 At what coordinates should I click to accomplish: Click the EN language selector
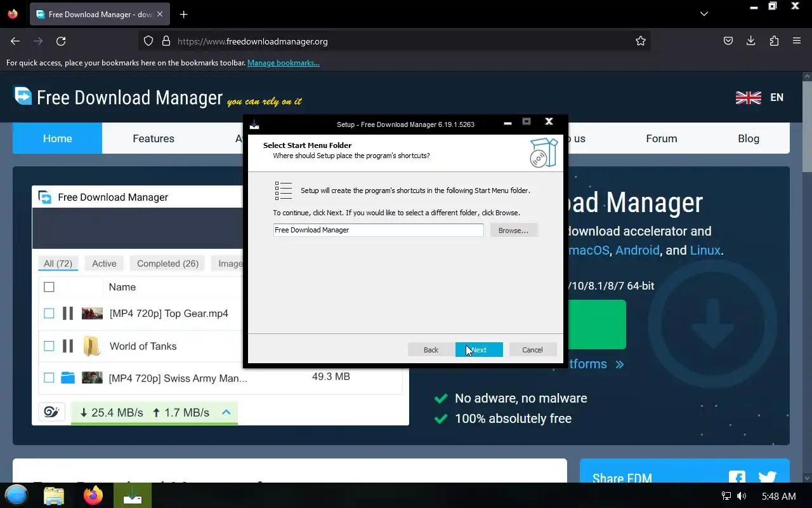[777, 98]
